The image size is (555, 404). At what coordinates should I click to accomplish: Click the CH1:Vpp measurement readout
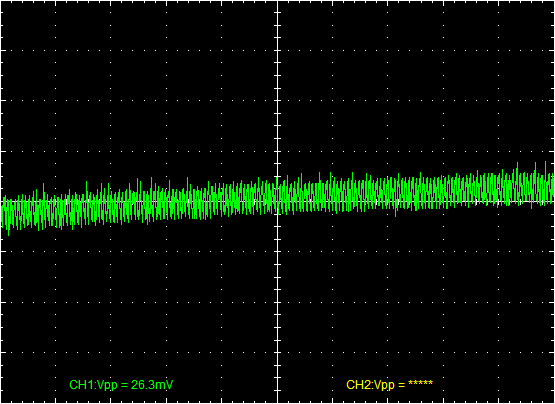click(x=121, y=385)
